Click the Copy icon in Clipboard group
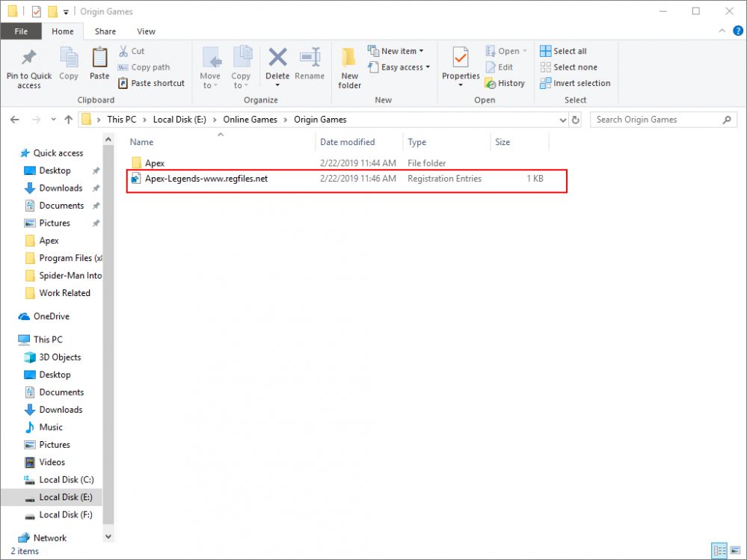 (69, 58)
